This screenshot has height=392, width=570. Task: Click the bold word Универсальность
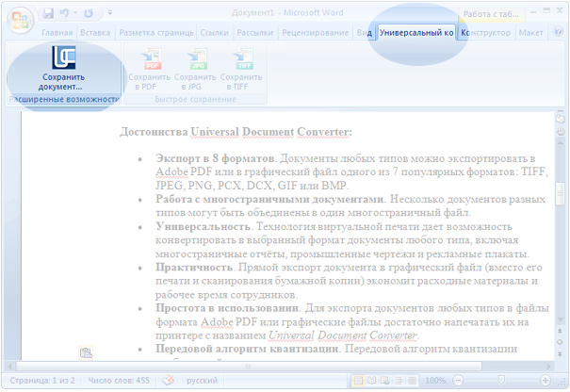point(204,226)
